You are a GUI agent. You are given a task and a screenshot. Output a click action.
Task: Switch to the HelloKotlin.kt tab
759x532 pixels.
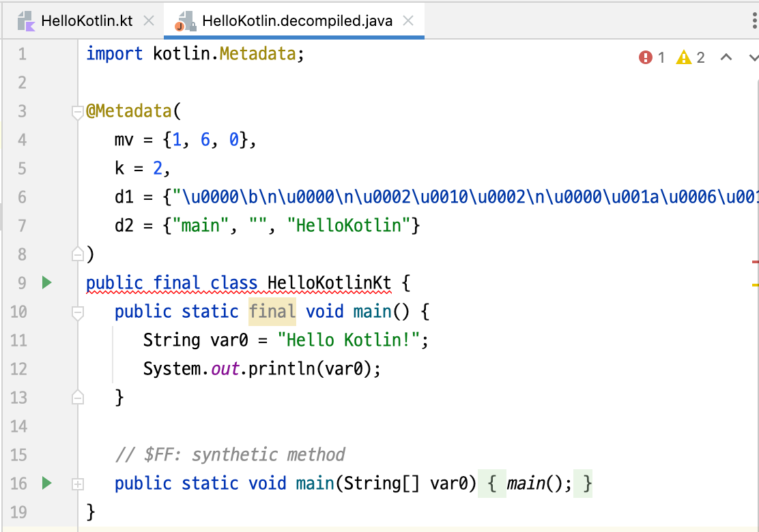(x=86, y=20)
